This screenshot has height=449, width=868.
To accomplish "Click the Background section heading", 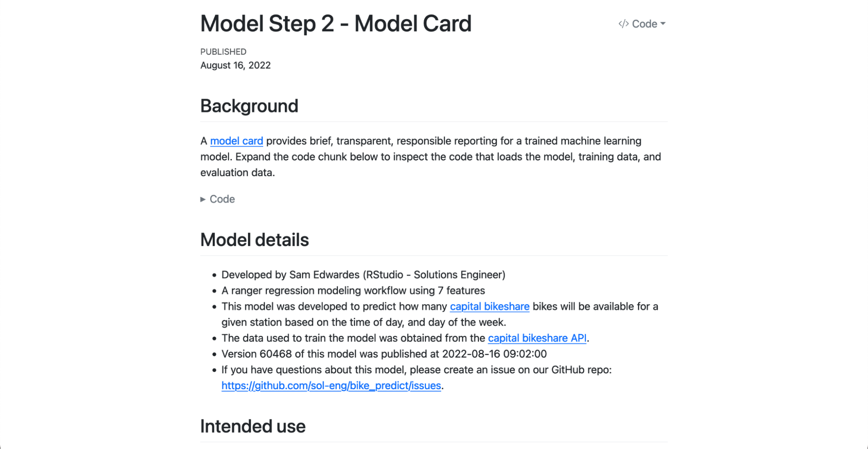I will pyautogui.click(x=249, y=106).
